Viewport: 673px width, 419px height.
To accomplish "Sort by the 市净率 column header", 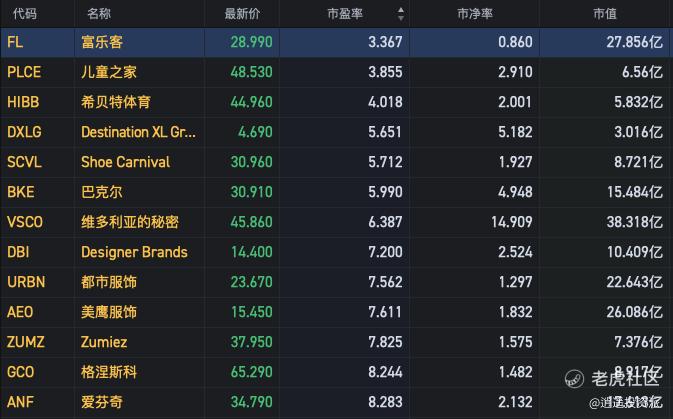I will pos(475,14).
